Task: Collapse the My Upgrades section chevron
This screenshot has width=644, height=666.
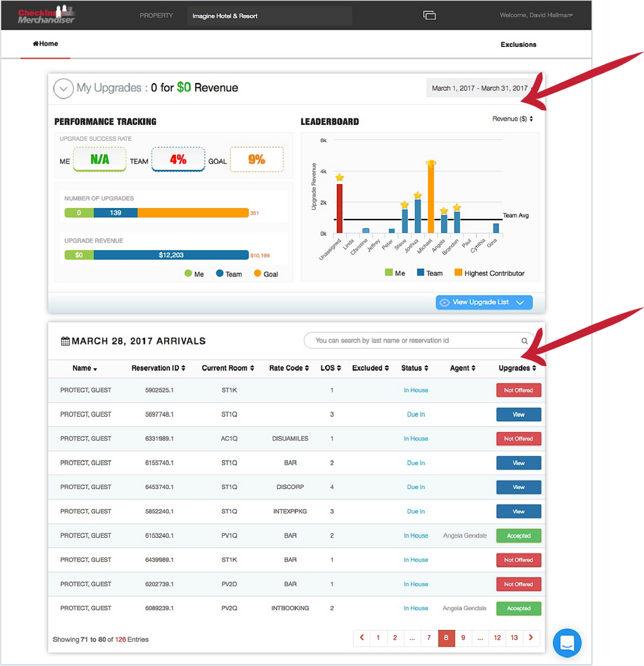Action: pos(63,88)
